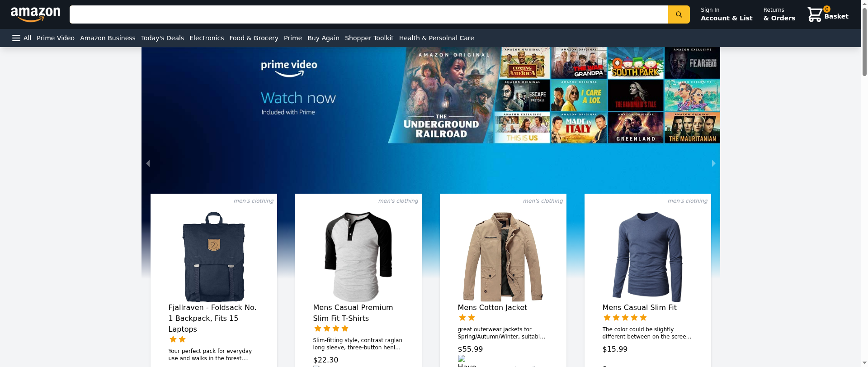Click the orange search magnifier button
Screen dimensions: 868x367
(x=679, y=14)
